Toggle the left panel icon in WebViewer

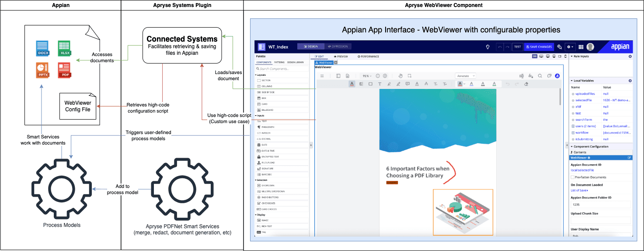click(x=338, y=76)
